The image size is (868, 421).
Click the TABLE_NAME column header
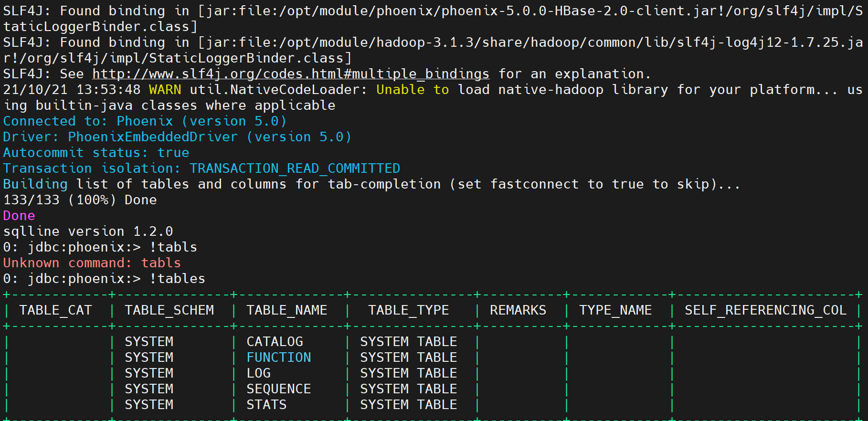click(286, 310)
